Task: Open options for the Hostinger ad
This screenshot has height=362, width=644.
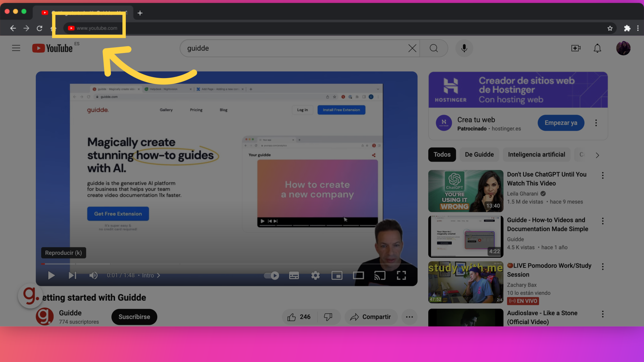Action: (596, 123)
